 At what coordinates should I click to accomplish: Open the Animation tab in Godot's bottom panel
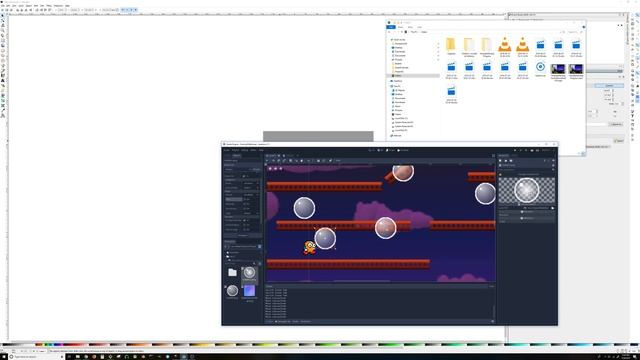tap(306, 322)
